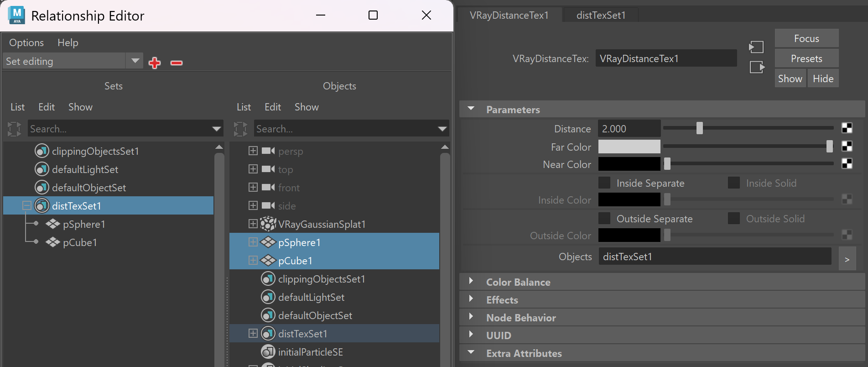Click initialParticleSE icon in Objects list

click(268, 352)
